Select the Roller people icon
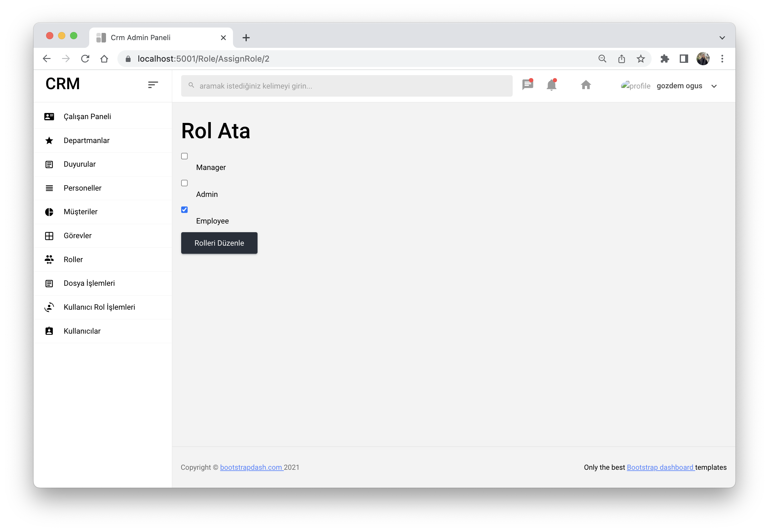Screen dimensions: 769x532 (x=49, y=259)
